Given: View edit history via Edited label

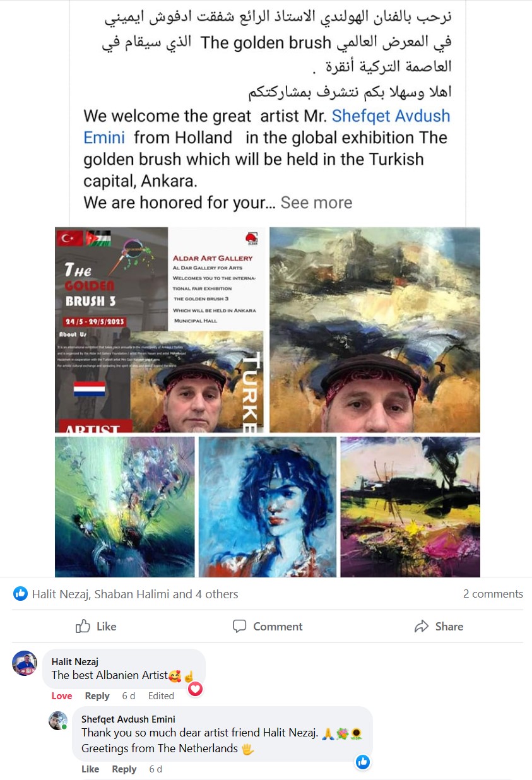Looking at the screenshot, I should [x=161, y=695].
